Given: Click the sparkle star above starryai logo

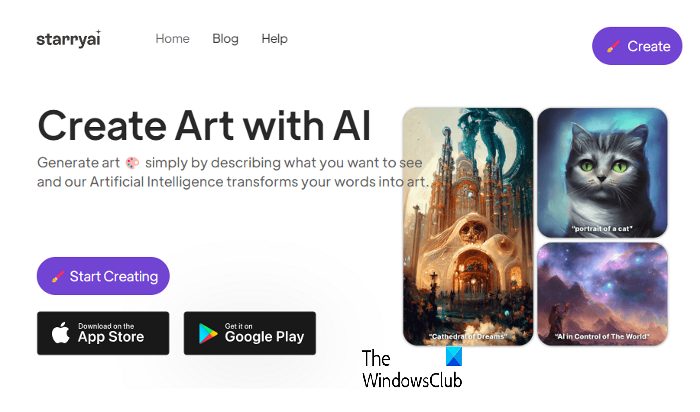Looking at the screenshot, I should pyautogui.click(x=99, y=31).
